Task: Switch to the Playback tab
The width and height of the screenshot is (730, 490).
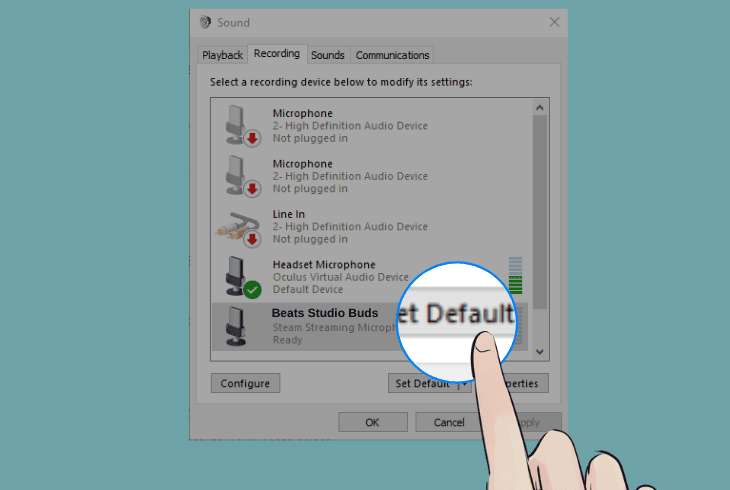Action: [222, 55]
